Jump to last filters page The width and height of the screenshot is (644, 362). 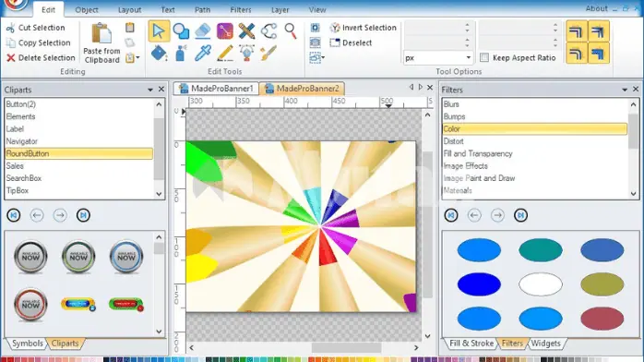pos(520,215)
